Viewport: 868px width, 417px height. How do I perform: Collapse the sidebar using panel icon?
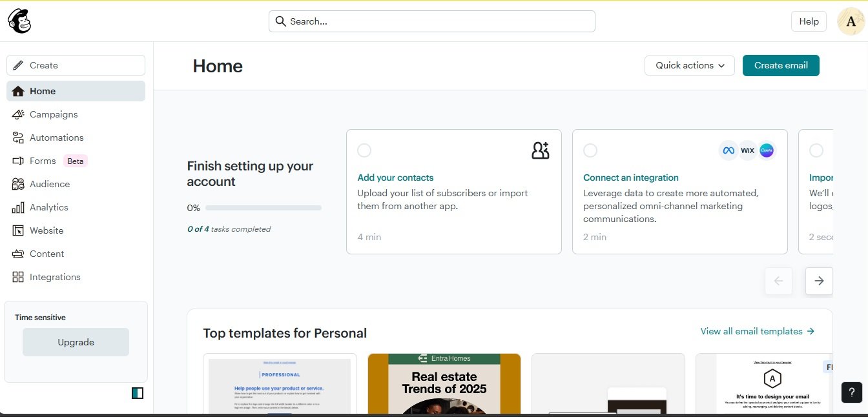point(137,393)
